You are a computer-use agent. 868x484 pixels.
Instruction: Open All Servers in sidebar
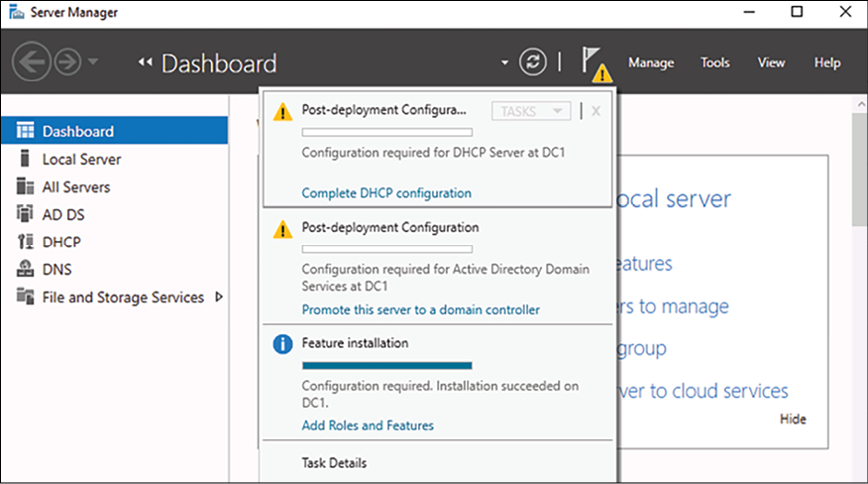point(76,186)
